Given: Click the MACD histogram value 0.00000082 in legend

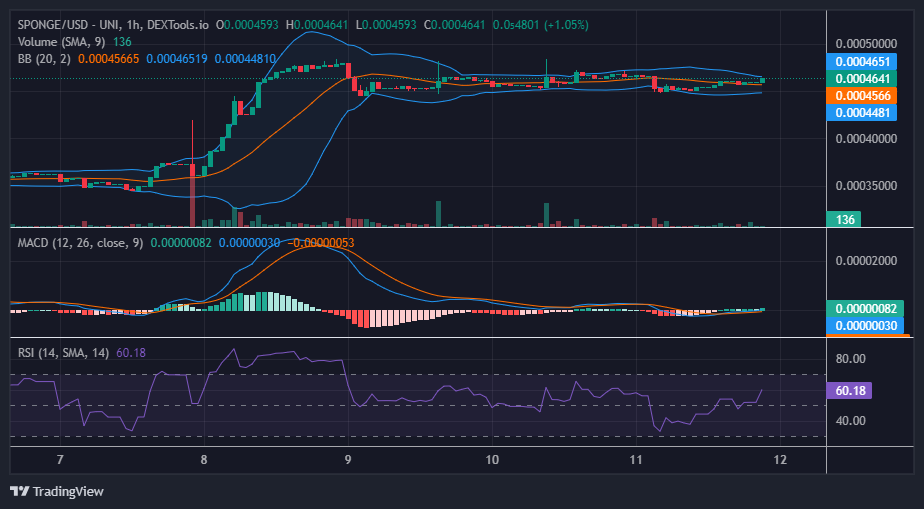Looking at the screenshot, I should [x=182, y=243].
